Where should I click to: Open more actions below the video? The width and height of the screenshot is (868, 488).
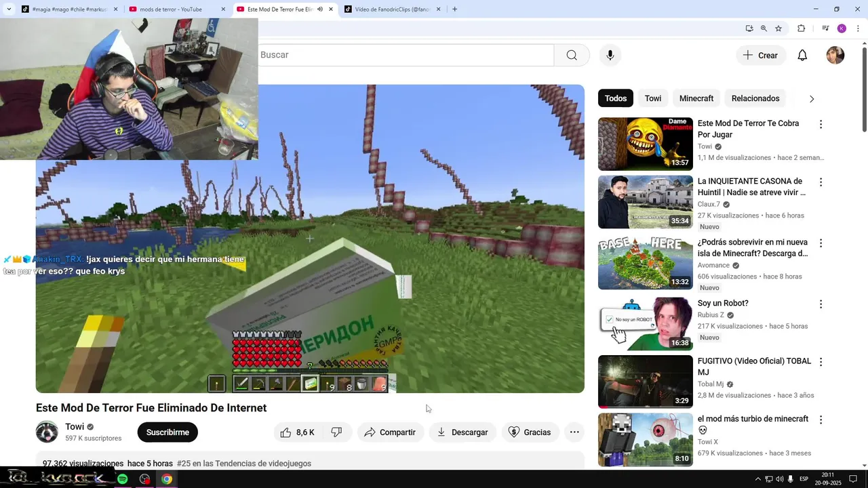coord(574,432)
